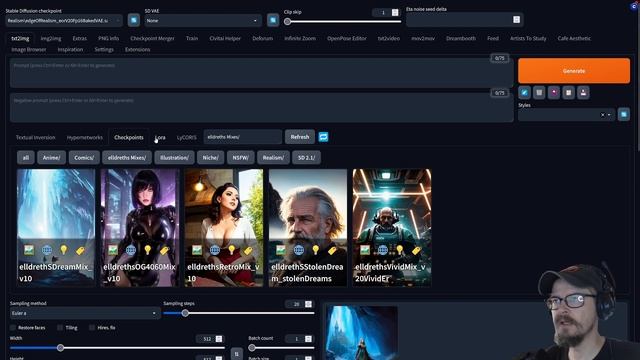Filter checkpoints by the SD 2.1/ folder
This screenshot has width=640, height=360.
(307, 158)
